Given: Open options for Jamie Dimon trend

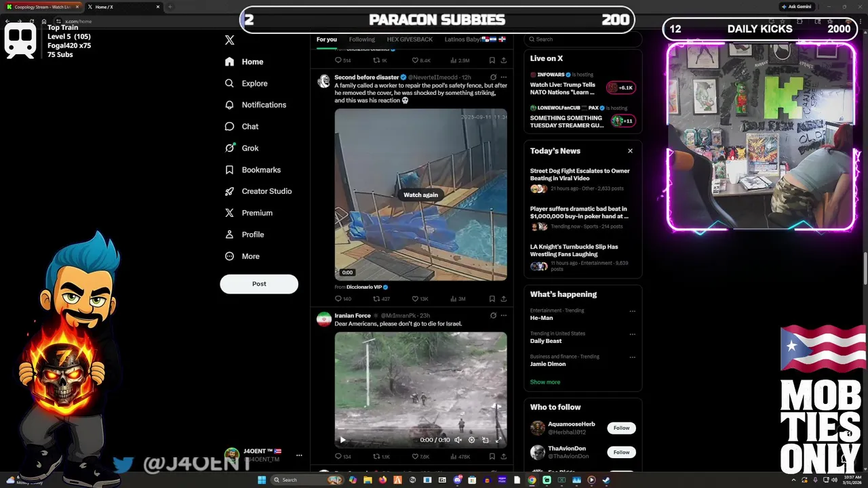Looking at the screenshot, I should pyautogui.click(x=632, y=357).
